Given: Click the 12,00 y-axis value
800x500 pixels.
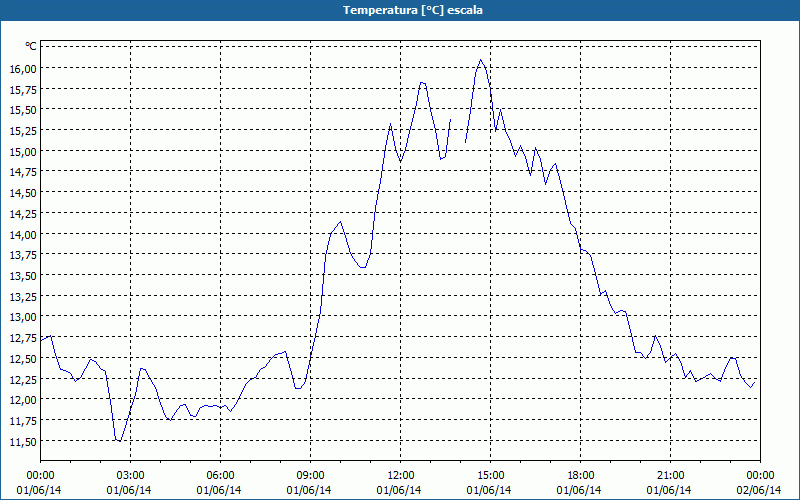Looking at the screenshot, I should 23,400.
